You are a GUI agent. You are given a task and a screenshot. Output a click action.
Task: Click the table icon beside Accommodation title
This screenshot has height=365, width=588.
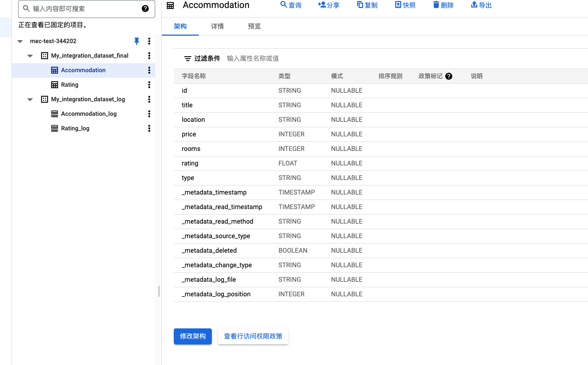click(170, 6)
